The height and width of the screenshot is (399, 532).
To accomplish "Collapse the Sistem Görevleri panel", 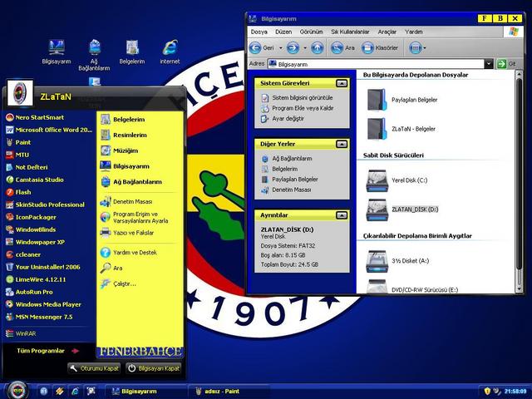I will (342, 83).
